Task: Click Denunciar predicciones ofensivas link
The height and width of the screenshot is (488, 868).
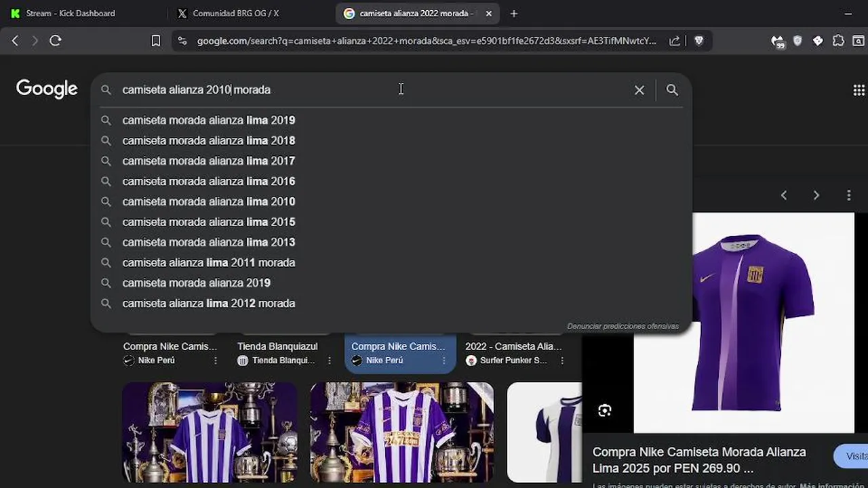Action: (623, 326)
